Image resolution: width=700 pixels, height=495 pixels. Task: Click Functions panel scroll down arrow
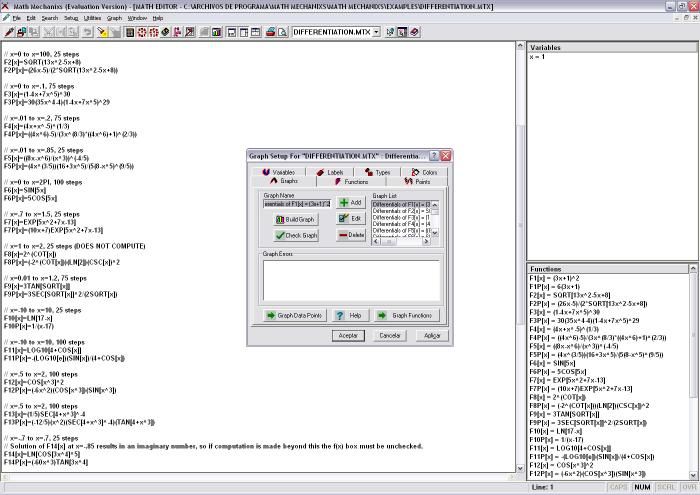click(x=693, y=476)
